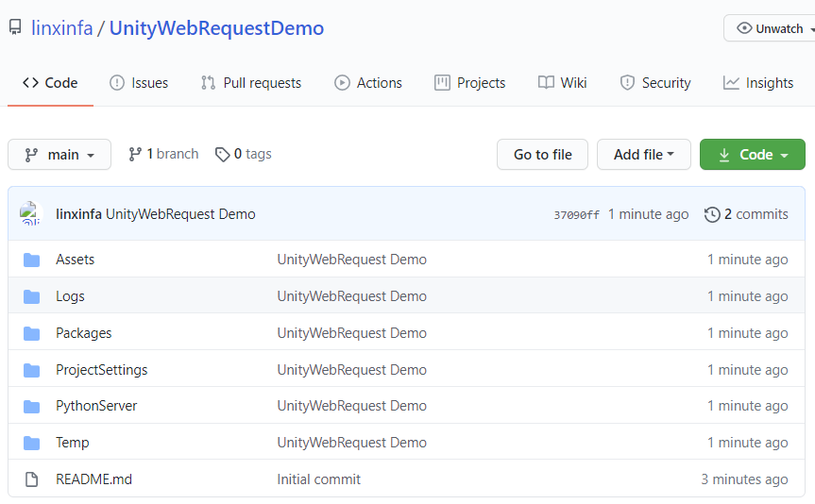Click the tag icon next to tags
The width and height of the screenshot is (815, 504).
222,154
